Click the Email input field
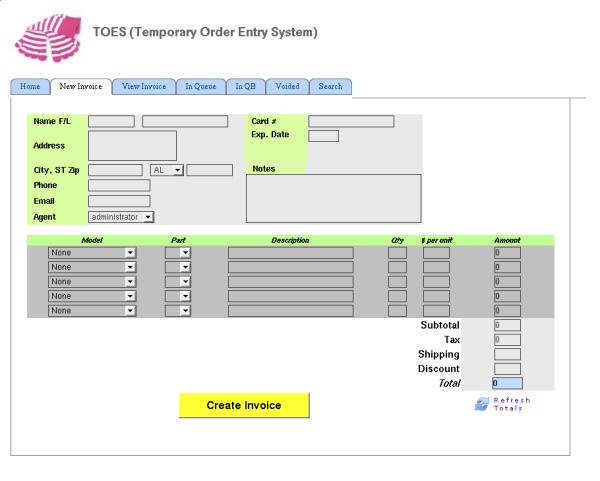600x481 pixels. pos(119,201)
